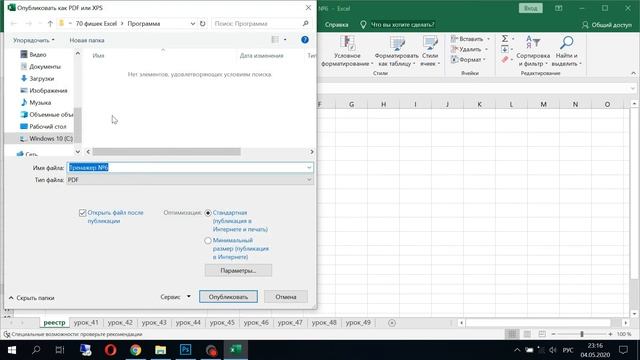
Task: Select Загрузки in the navigation pane
Action: (41, 78)
